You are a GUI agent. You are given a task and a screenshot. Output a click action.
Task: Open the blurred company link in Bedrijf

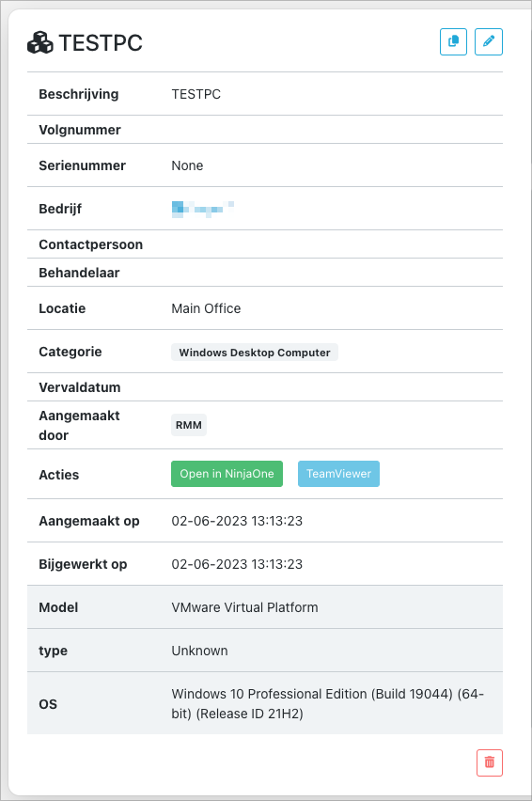[203, 209]
